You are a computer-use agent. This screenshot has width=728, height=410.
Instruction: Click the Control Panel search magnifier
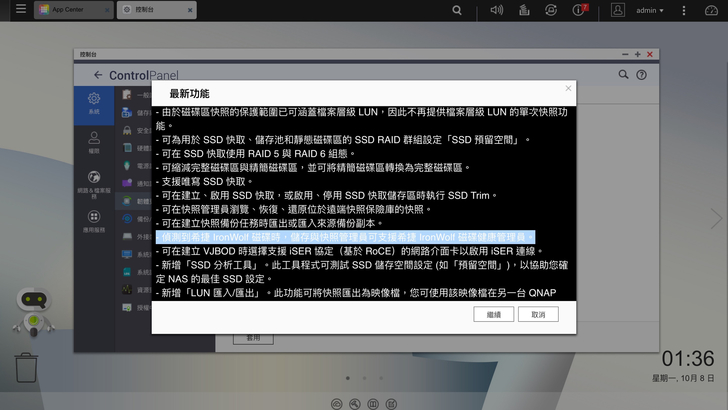tap(623, 74)
